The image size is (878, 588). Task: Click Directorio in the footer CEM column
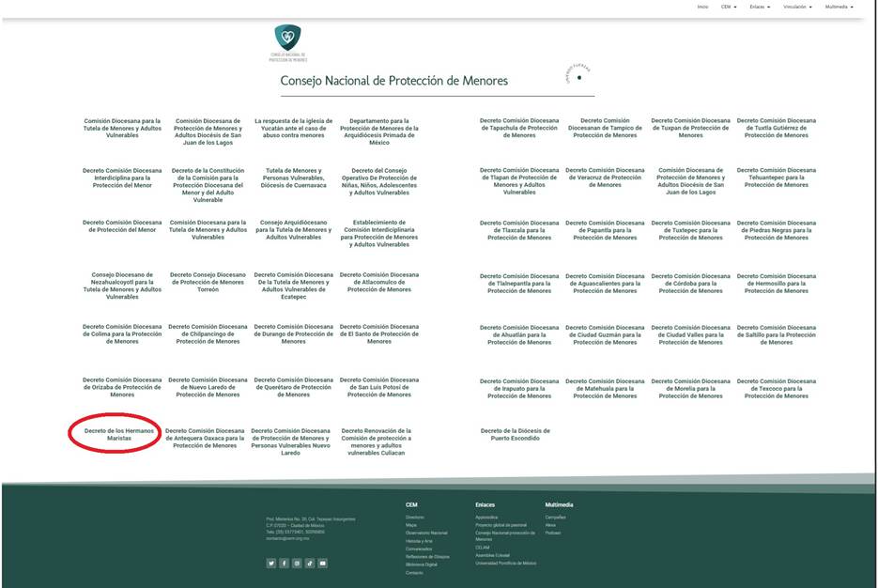415,518
